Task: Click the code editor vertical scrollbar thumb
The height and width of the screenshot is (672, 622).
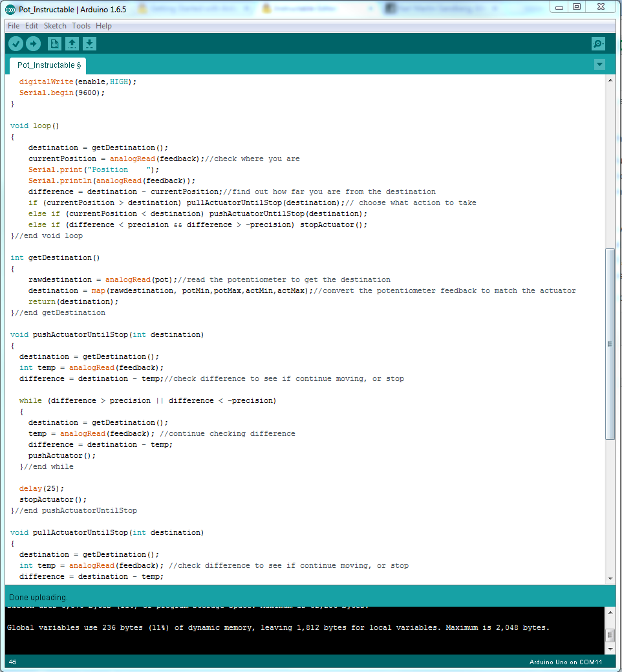Action: 610,343
